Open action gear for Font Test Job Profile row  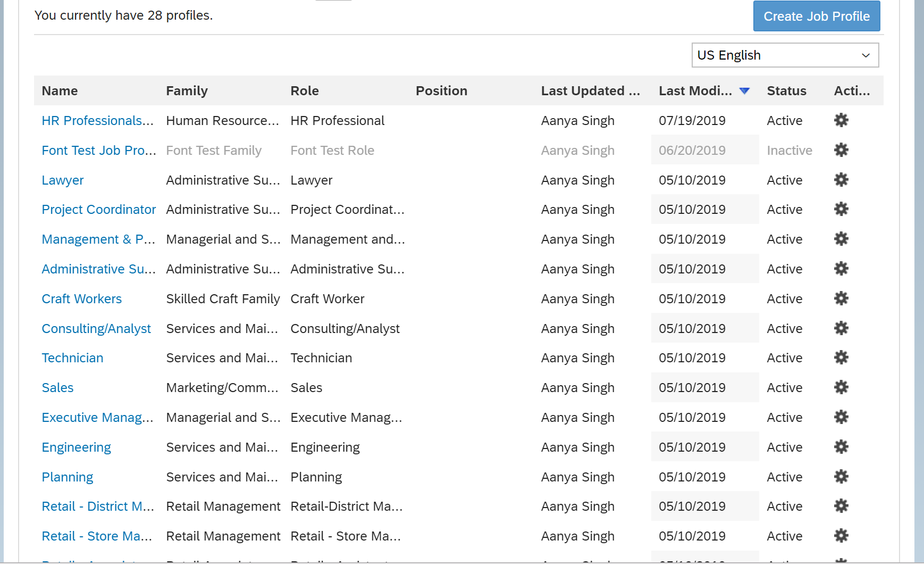[x=841, y=150]
